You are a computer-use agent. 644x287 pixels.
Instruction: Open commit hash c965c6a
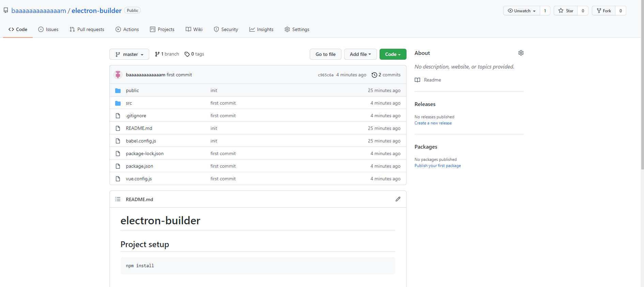326,75
